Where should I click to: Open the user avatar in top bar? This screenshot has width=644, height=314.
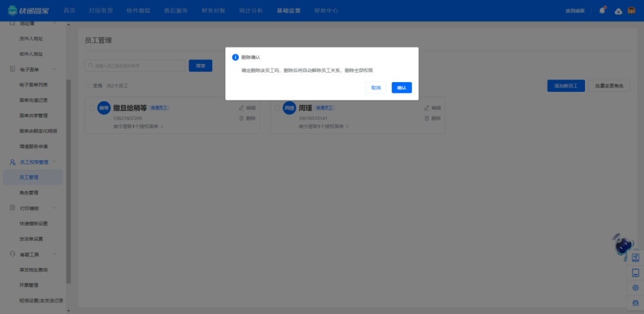pos(632,11)
